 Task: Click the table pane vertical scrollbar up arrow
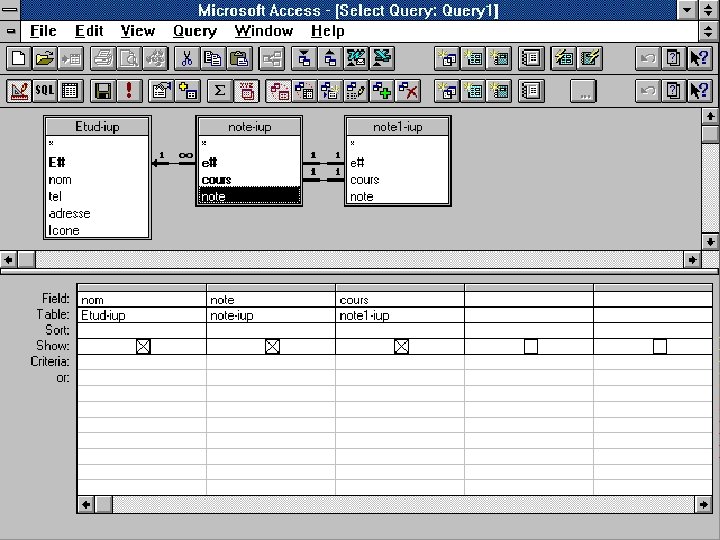(x=710, y=116)
